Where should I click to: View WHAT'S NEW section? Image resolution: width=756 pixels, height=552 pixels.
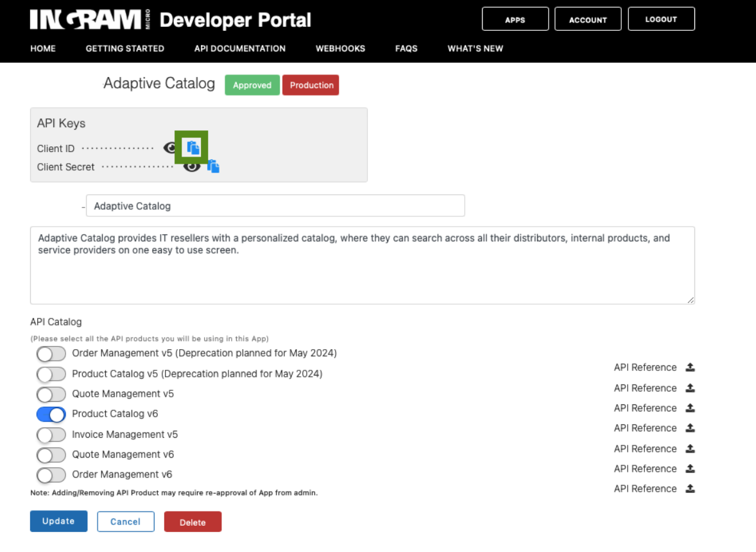476,49
